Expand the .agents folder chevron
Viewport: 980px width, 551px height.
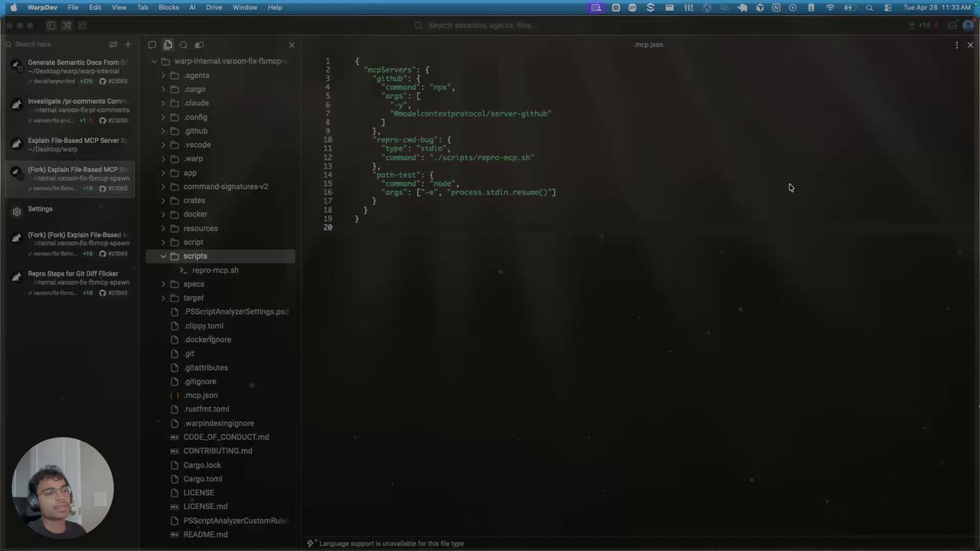point(163,76)
